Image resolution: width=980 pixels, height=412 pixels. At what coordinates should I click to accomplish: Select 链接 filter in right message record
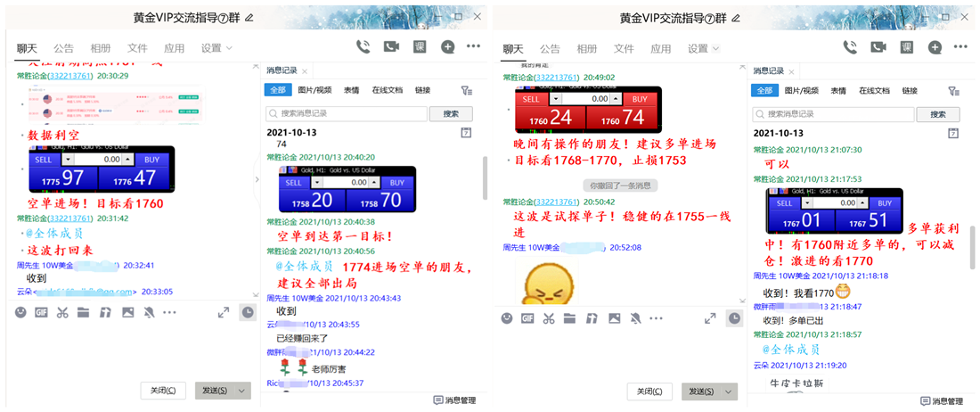point(910,90)
